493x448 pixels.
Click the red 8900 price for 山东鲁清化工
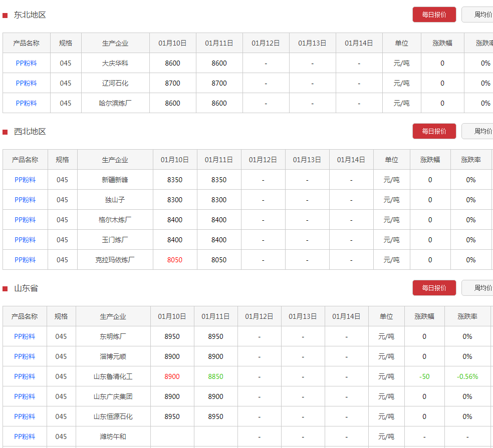pyautogui.click(x=172, y=376)
